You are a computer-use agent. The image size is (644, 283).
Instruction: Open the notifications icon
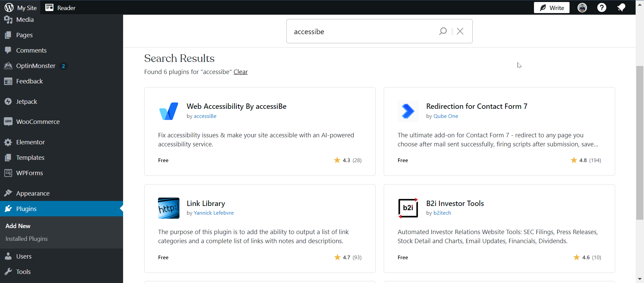(621, 7)
